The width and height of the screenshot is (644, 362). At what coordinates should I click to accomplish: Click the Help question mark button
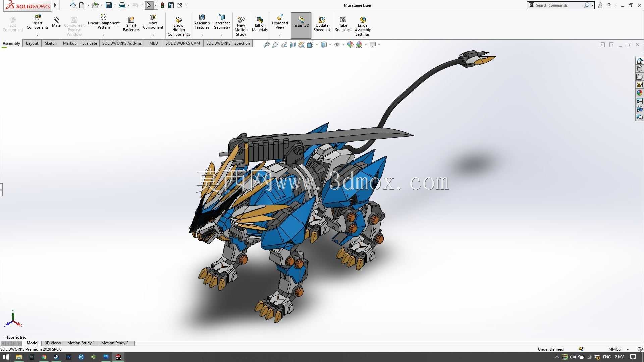click(x=609, y=5)
